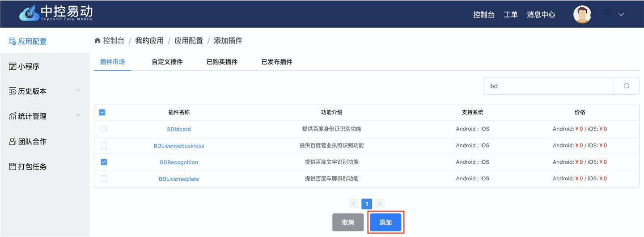Click the 功能介绍 column header
This screenshot has height=237, width=644.
[x=332, y=112]
